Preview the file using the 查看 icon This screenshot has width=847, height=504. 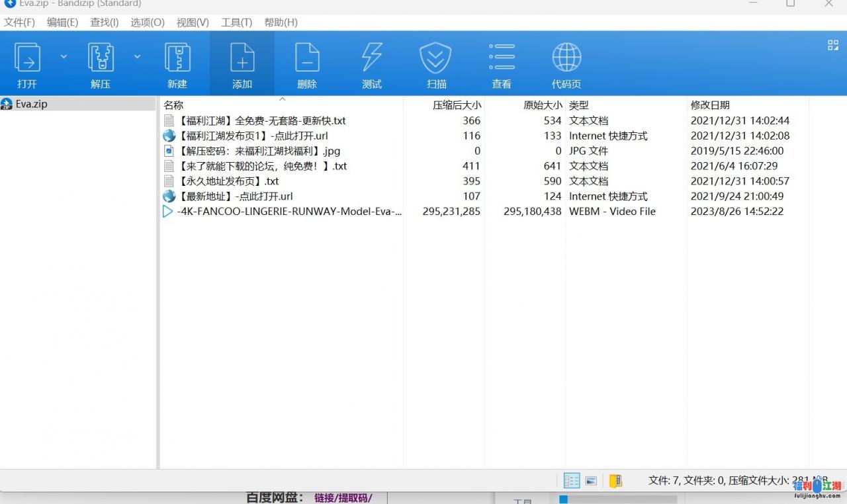502,63
